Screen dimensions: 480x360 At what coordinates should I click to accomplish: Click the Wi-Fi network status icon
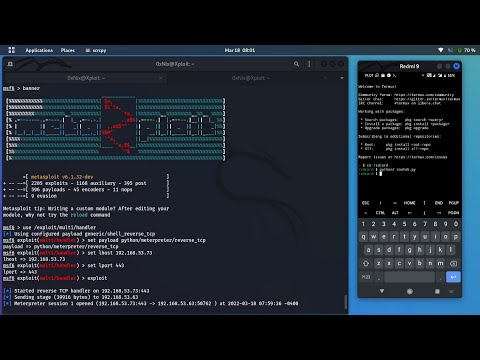[441, 50]
